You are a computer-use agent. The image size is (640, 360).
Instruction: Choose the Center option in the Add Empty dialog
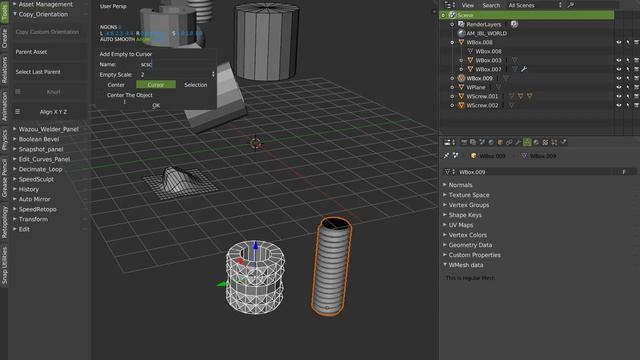pyautogui.click(x=116, y=84)
